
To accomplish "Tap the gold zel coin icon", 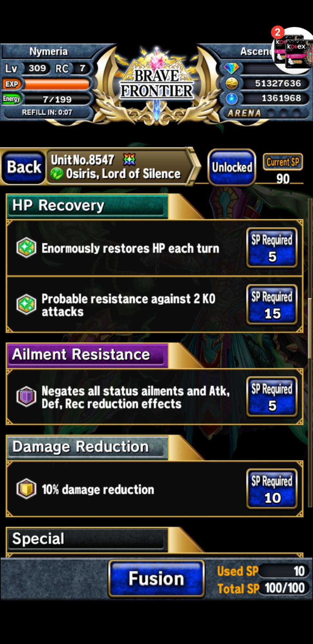I will (232, 83).
